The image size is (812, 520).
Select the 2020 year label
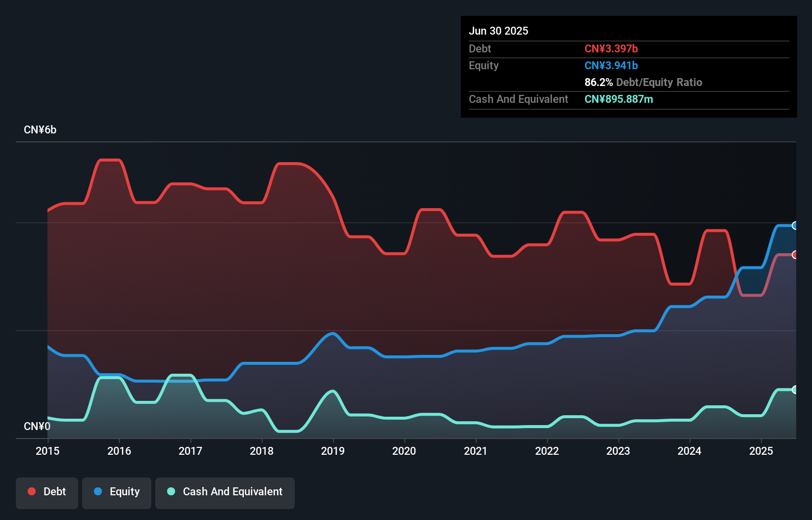coord(404,451)
